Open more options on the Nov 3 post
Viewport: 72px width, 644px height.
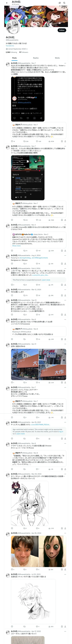tap(65, 225)
